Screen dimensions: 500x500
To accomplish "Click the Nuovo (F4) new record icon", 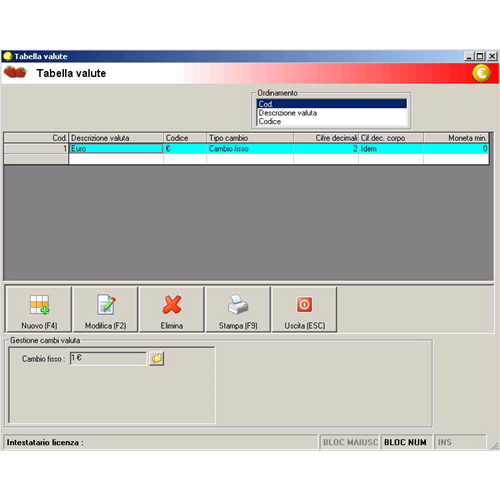I will point(39,305).
